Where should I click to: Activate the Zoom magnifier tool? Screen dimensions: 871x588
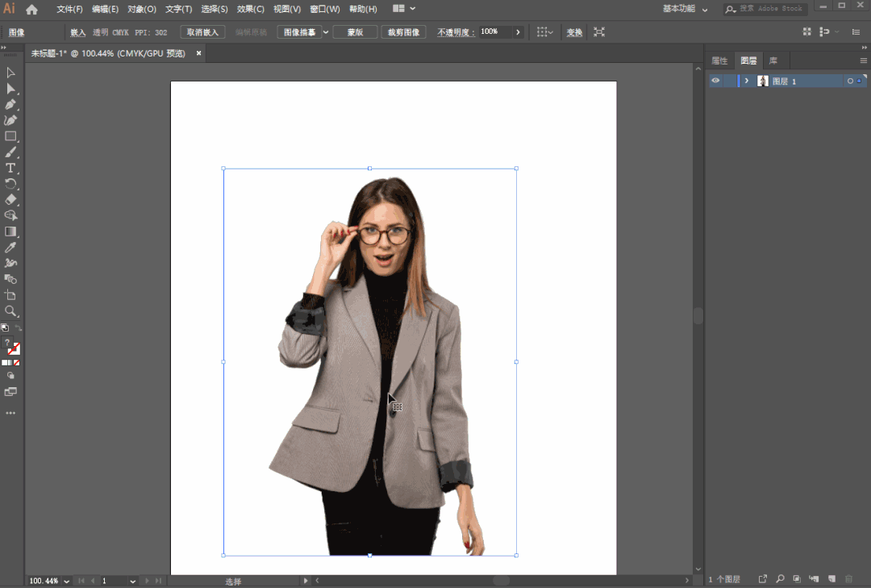(x=10, y=311)
